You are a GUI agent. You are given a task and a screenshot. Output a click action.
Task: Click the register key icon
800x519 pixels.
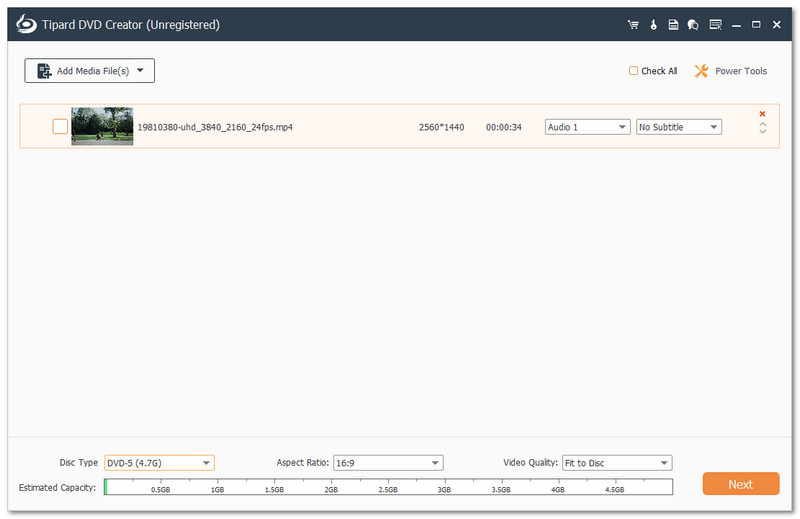(654, 24)
